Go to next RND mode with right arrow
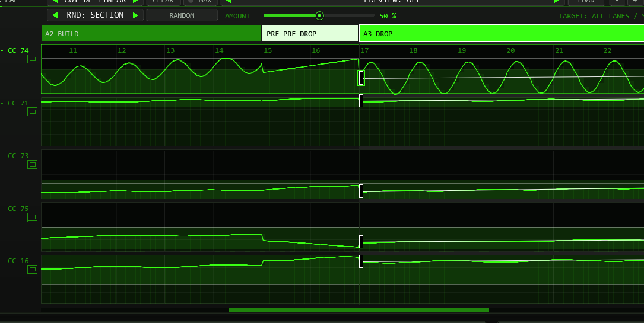The image size is (644, 323). pos(135,15)
